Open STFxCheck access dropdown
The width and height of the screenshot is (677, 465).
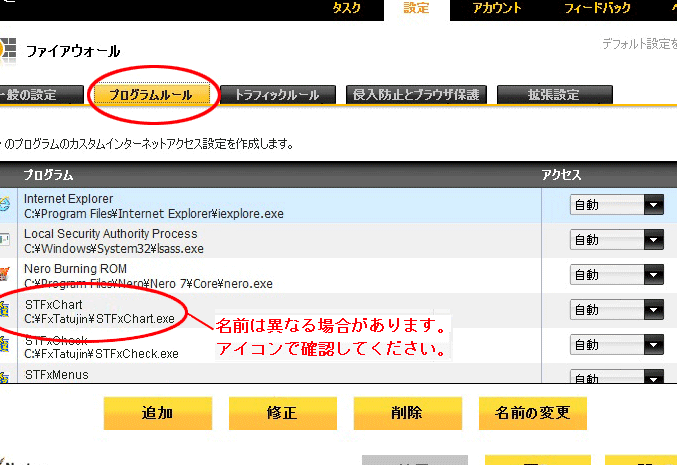(x=617, y=345)
